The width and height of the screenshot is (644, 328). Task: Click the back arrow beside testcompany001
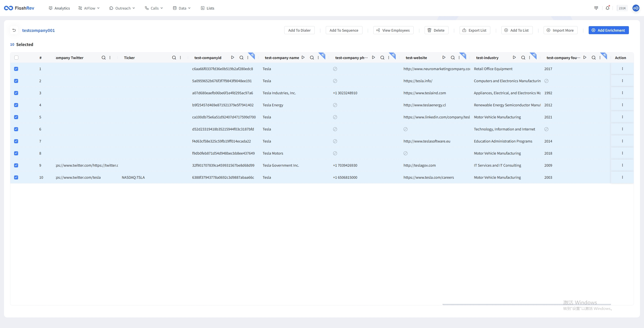click(x=14, y=30)
